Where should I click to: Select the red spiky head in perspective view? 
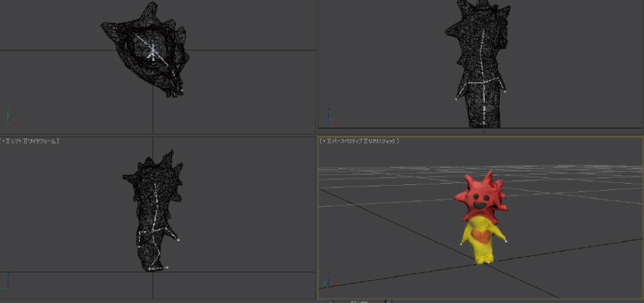(480, 198)
